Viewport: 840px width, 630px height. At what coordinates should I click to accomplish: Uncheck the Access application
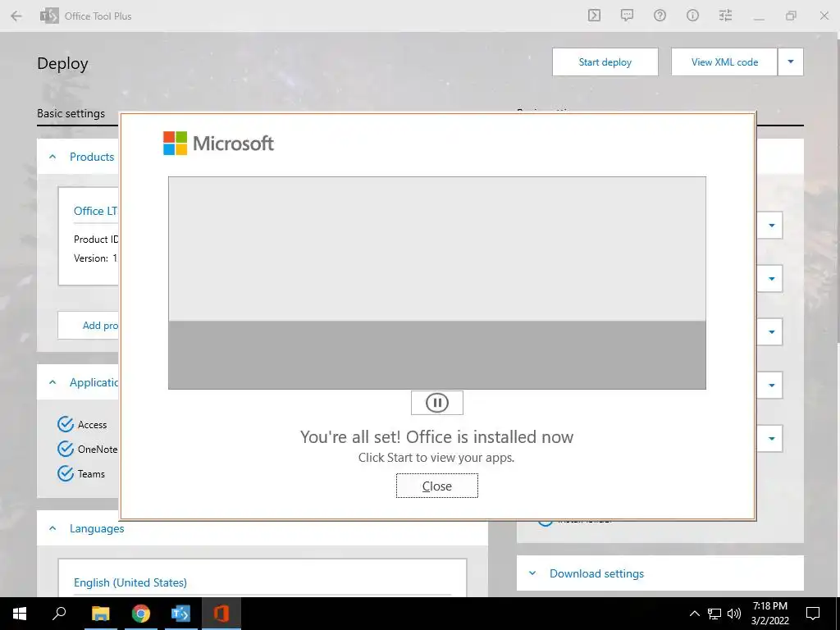coord(66,424)
